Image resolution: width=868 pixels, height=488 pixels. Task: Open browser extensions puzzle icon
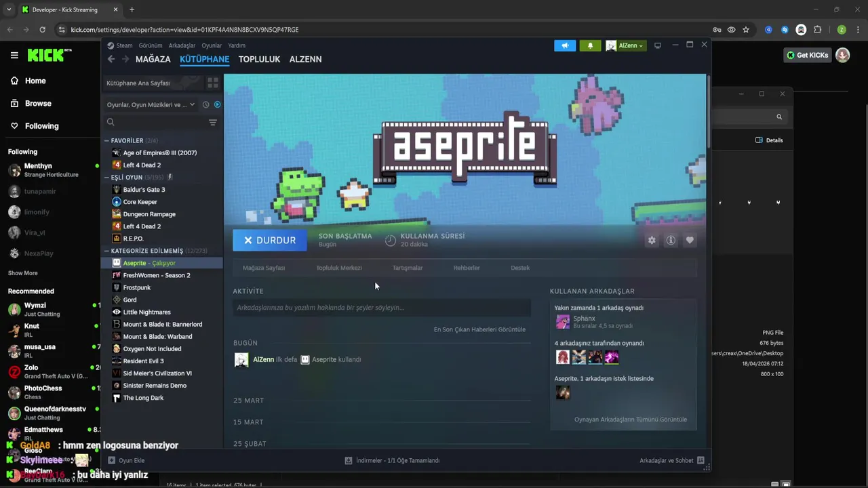pos(817,30)
